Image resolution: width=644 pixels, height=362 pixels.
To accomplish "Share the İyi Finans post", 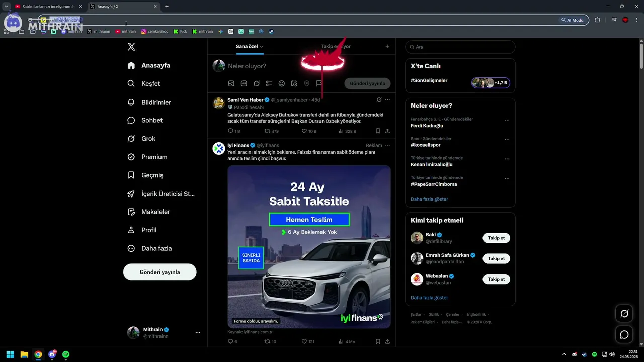I will pyautogui.click(x=387, y=341).
